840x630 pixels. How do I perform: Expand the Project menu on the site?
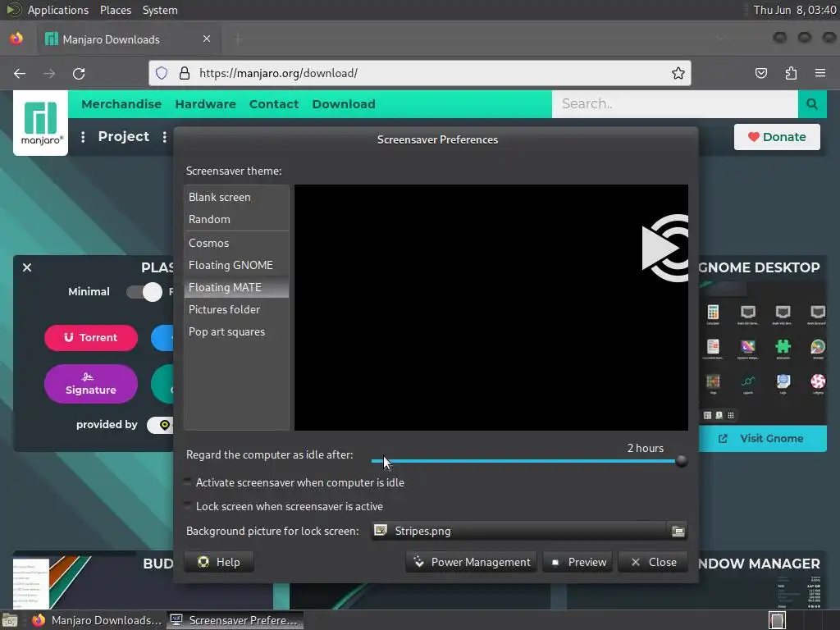click(123, 137)
